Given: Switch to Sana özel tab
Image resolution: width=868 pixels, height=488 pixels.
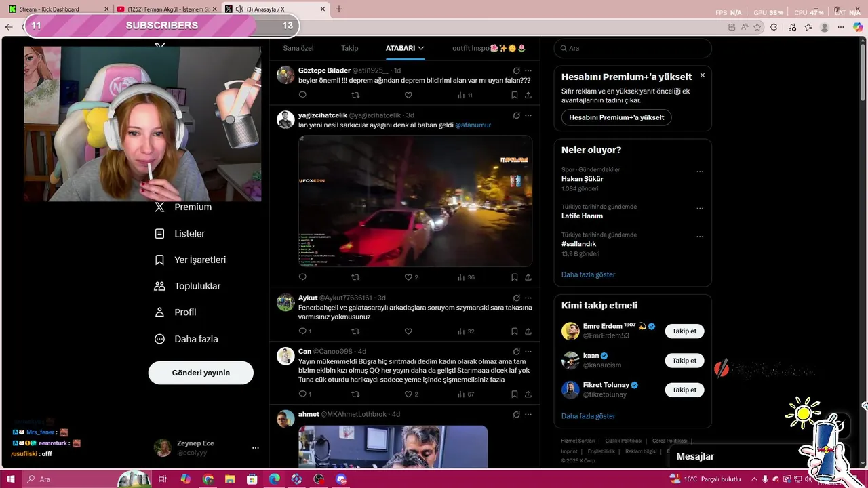Looking at the screenshot, I should [298, 48].
